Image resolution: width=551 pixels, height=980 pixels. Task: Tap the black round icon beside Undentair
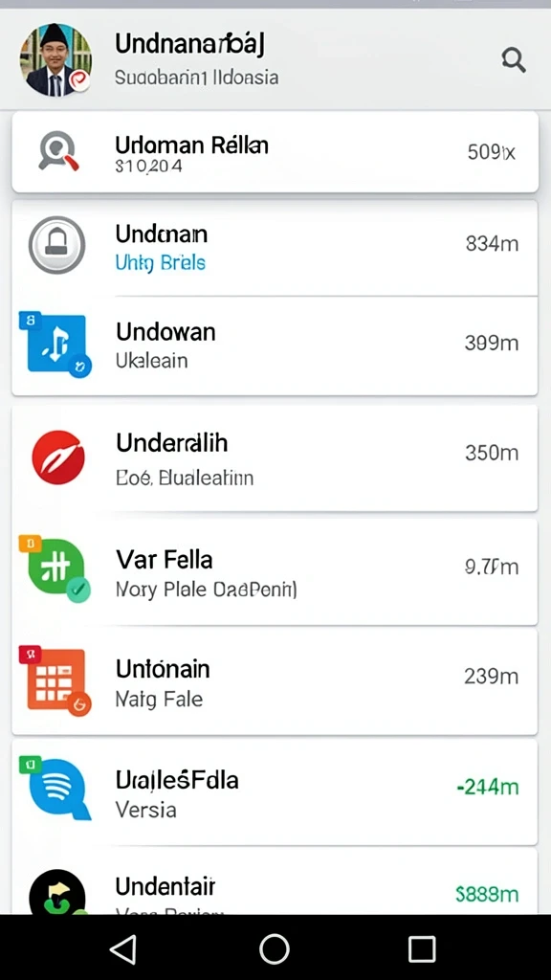tap(57, 893)
